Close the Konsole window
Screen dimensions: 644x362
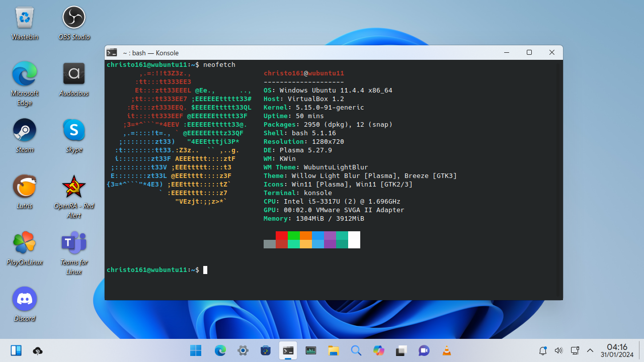(552, 52)
